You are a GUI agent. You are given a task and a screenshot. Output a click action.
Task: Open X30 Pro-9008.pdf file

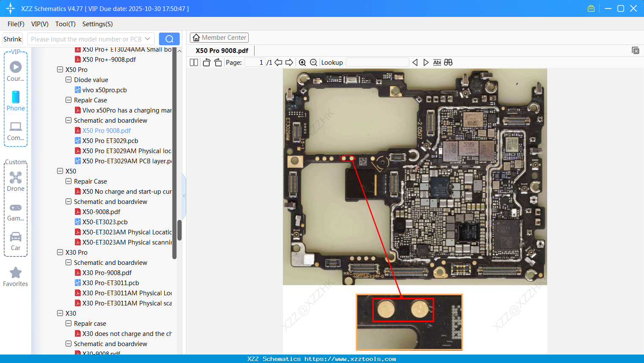tap(107, 272)
